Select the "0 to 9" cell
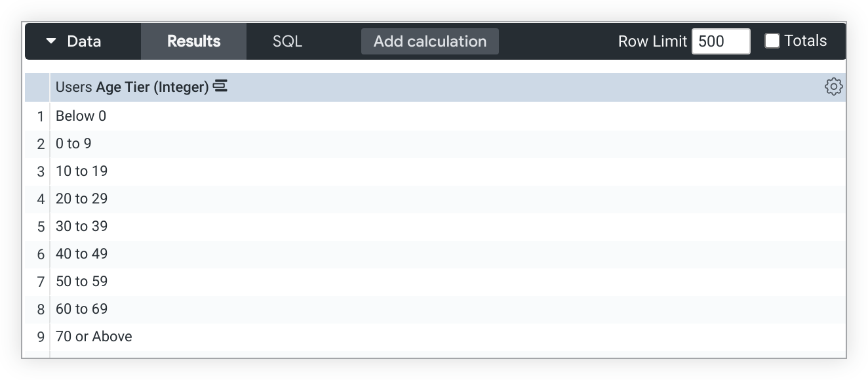 pos(74,144)
